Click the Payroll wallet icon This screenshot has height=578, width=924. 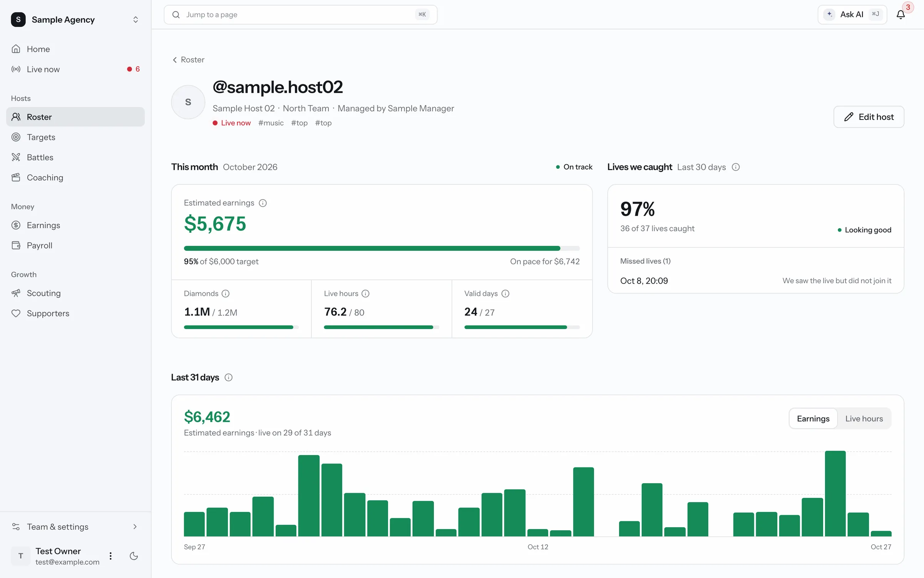point(16,245)
